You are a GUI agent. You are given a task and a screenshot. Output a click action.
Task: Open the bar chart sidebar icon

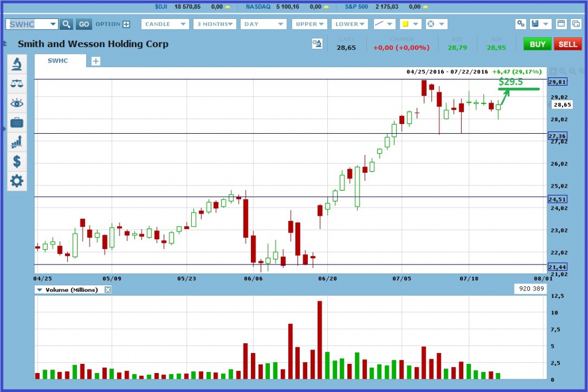(x=17, y=142)
